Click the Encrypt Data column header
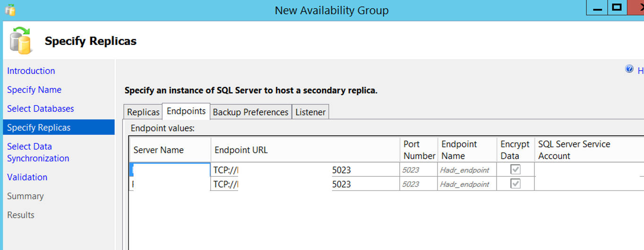The height and width of the screenshot is (250, 644). (x=515, y=150)
